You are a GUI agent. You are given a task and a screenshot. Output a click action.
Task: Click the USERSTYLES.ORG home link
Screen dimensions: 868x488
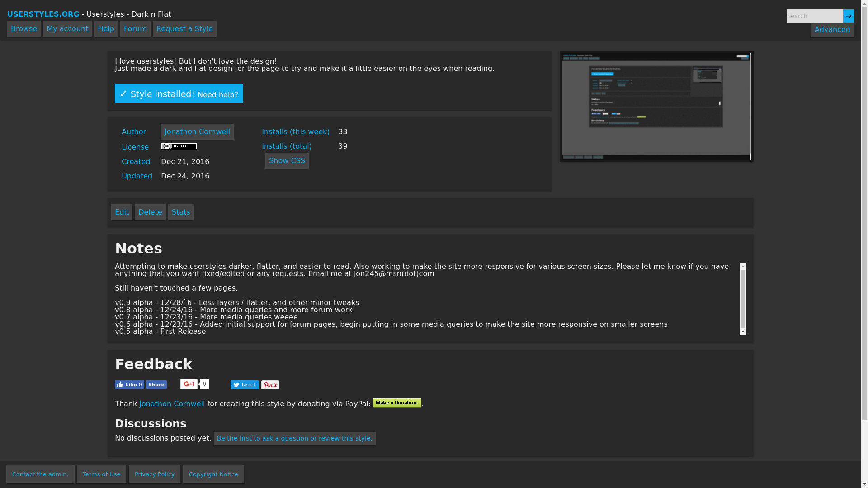[43, 14]
